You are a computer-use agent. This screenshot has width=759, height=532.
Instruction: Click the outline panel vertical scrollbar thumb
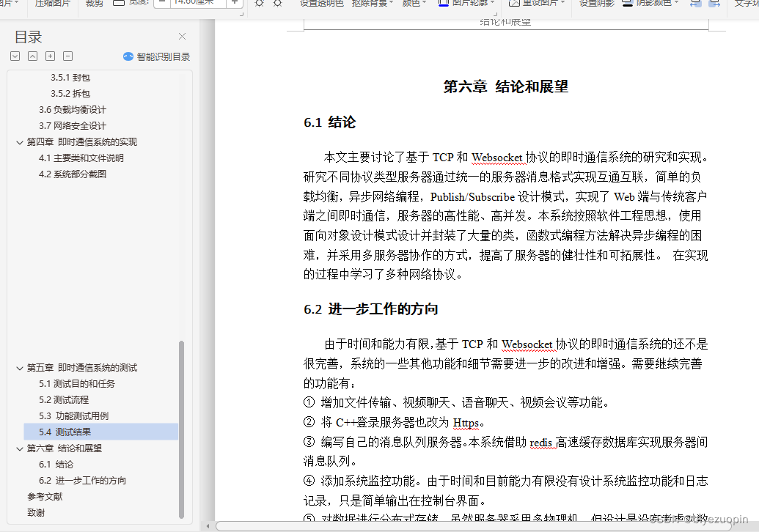182,429
